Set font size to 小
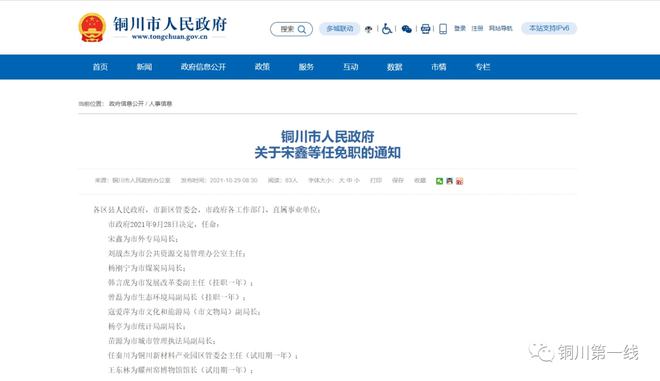Viewport: 660px width, 381px height. pyautogui.click(x=357, y=181)
